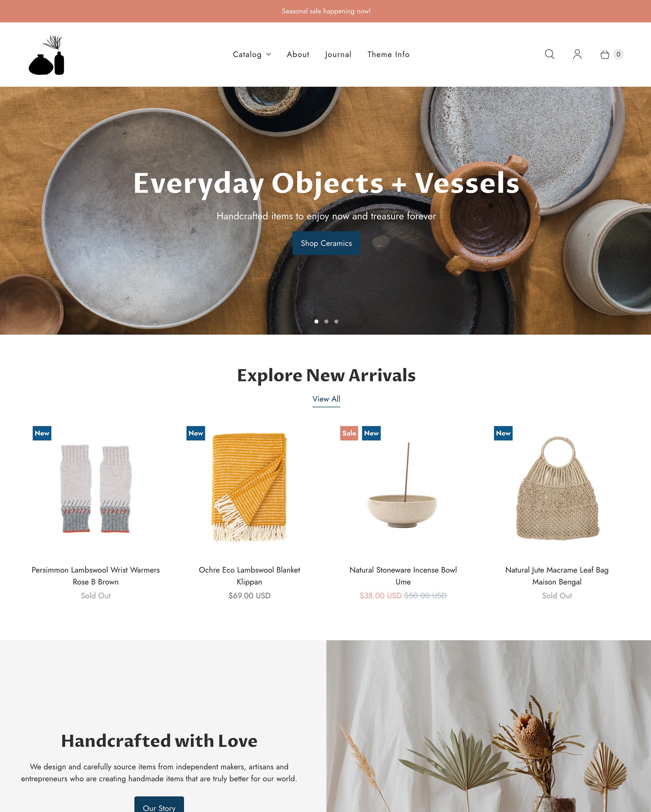This screenshot has height=812, width=651.
Task: Open the shopping basket icon
Action: 605,55
